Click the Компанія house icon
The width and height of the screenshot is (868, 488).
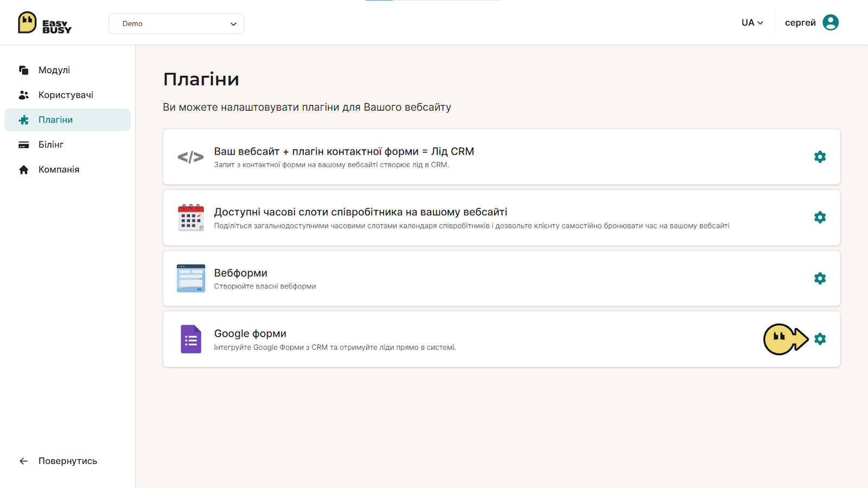[x=23, y=170]
